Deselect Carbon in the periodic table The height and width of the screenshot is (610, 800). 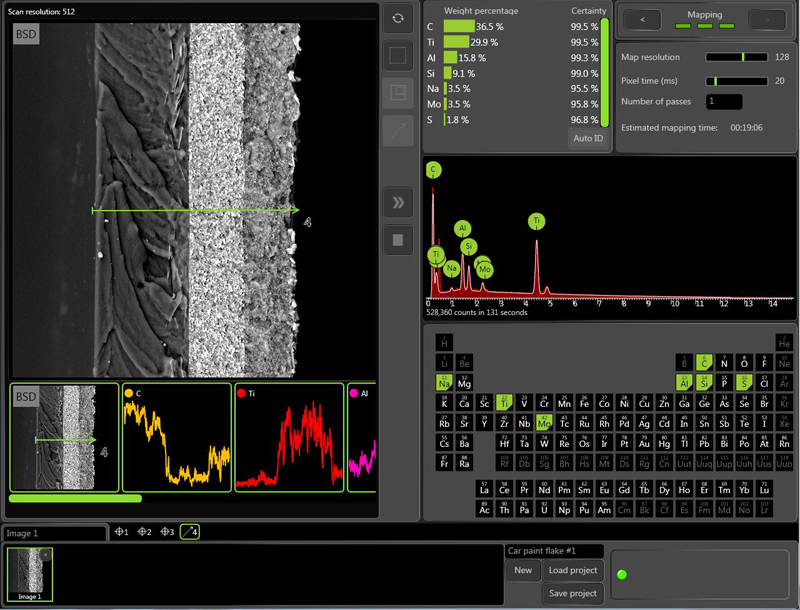704,363
